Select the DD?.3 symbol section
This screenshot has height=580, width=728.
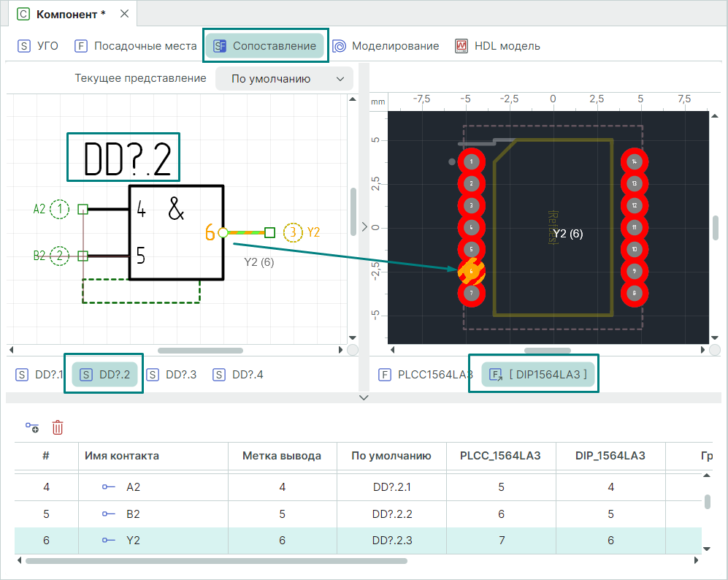click(x=172, y=375)
